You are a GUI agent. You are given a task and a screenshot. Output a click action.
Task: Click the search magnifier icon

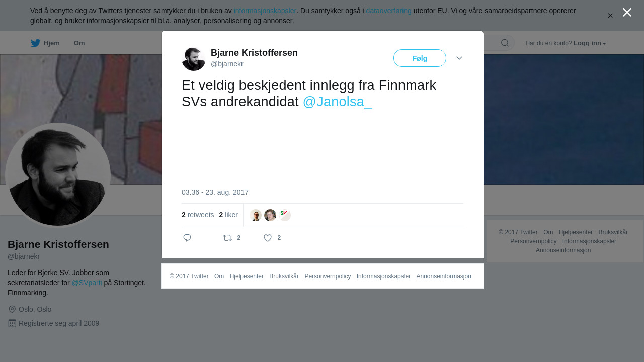[505, 43]
